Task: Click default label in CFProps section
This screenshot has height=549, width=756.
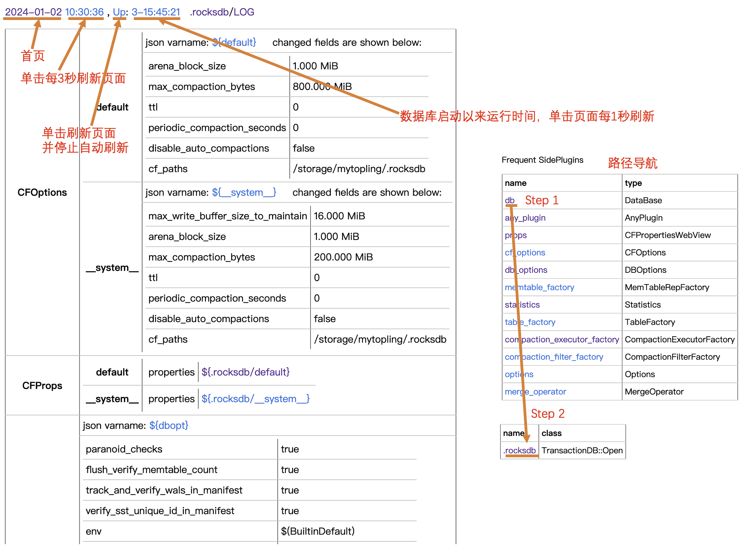Action: point(112,372)
